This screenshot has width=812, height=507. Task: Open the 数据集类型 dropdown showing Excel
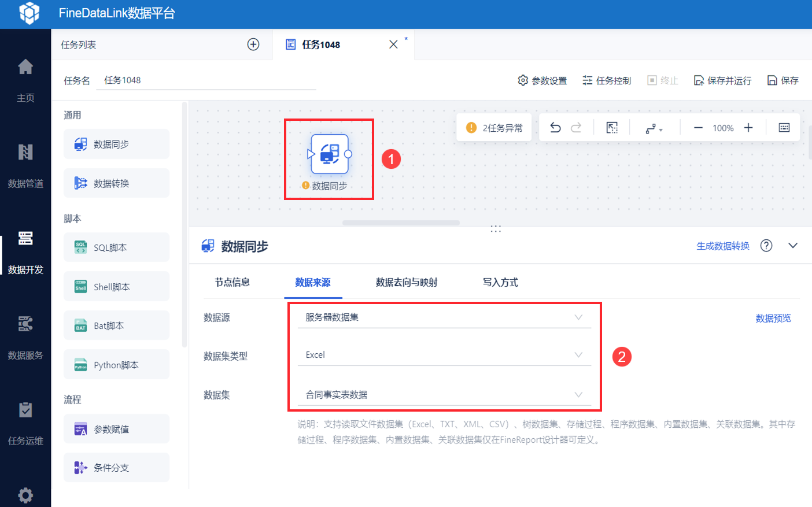444,355
